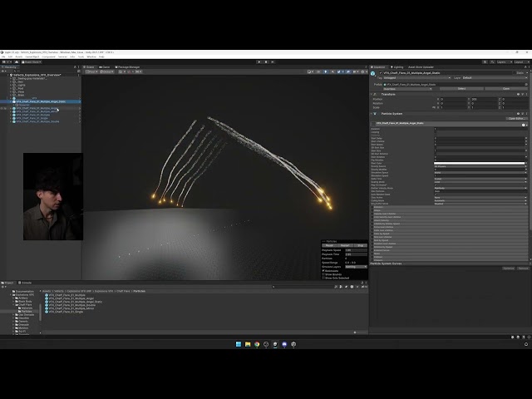The image size is (532, 399).
Task: Toggle the GameObject active checkbox in Inspector
Action: [381, 73]
